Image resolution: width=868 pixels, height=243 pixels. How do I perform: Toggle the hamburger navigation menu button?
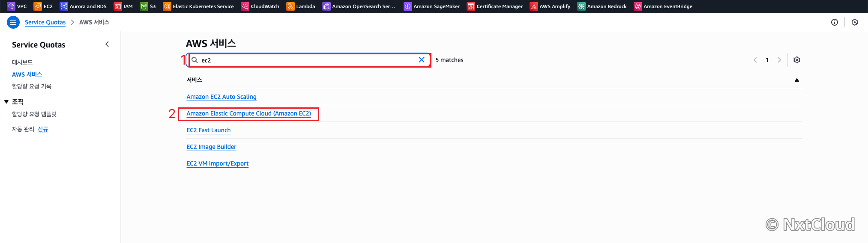13,22
